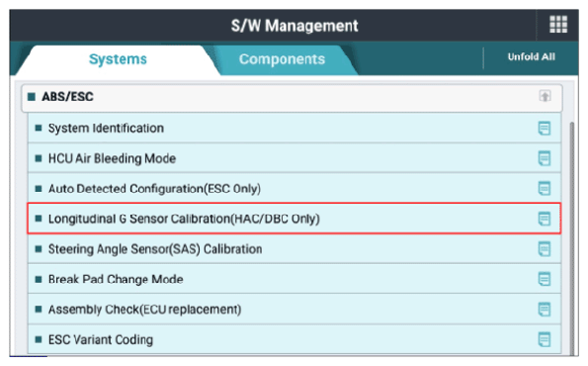Collapse the ABS/ESC section arrow

pyautogui.click(x=545, y=96)
